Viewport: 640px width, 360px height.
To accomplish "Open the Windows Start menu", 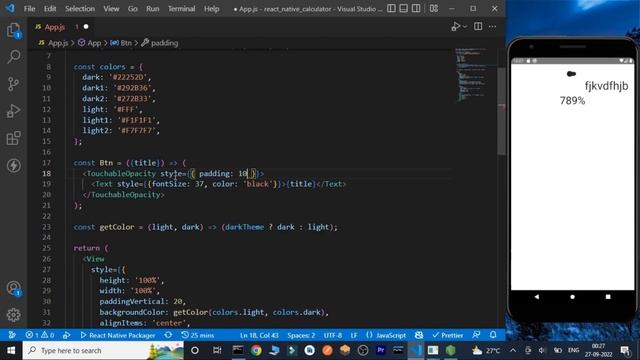I will click(11, 350).
